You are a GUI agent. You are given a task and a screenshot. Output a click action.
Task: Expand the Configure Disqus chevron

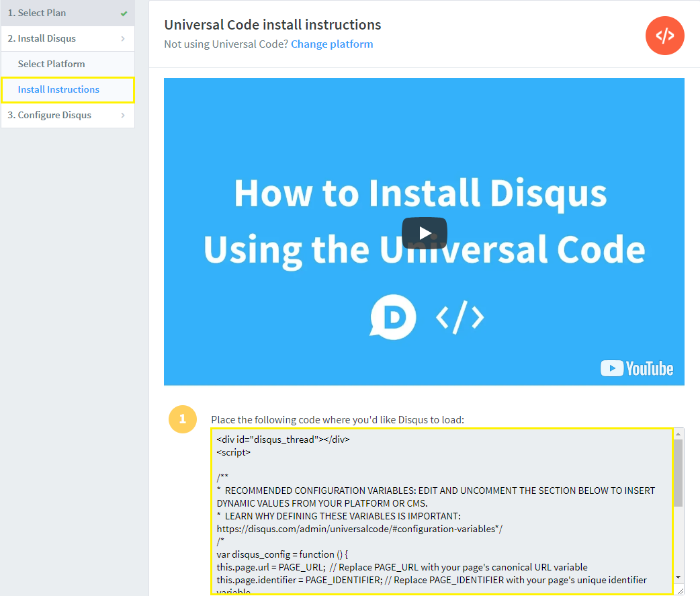tap(123, 115)
